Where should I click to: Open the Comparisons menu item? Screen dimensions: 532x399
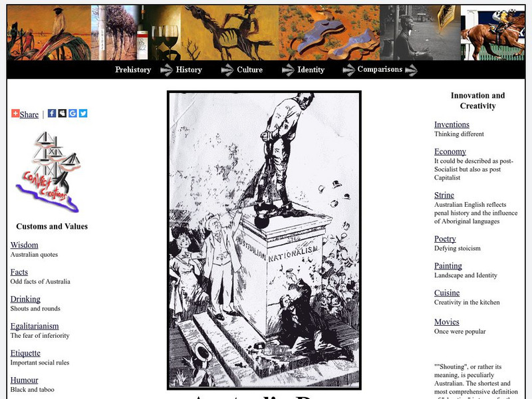pyautogui.click(x=380, y=69)
